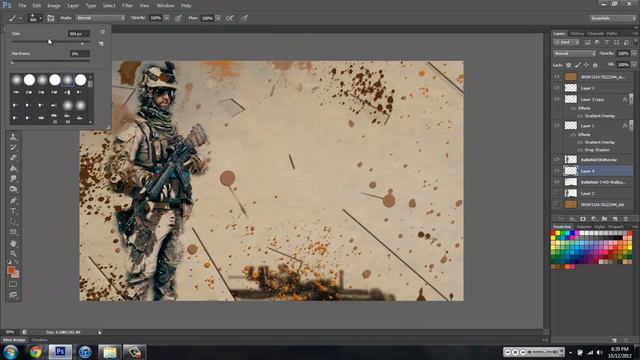Hide Layer 3 copy visibility eye

[557, 99]
